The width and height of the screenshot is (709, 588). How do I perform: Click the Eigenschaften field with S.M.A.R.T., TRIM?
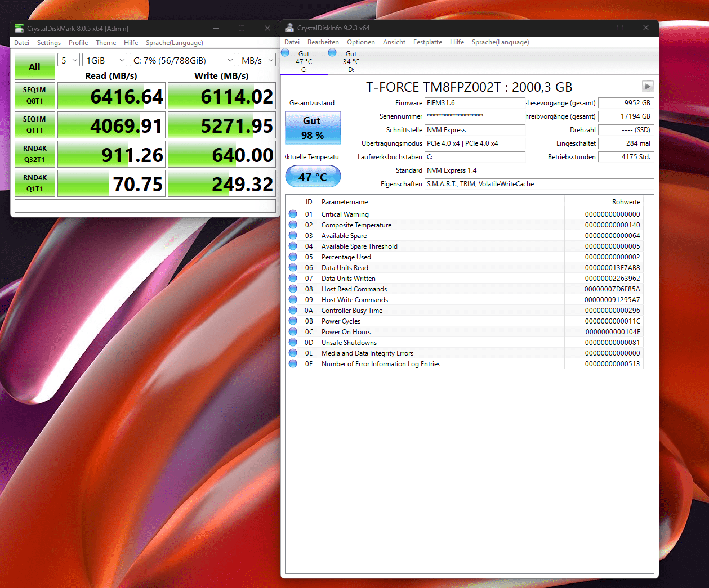pos(539,184)
